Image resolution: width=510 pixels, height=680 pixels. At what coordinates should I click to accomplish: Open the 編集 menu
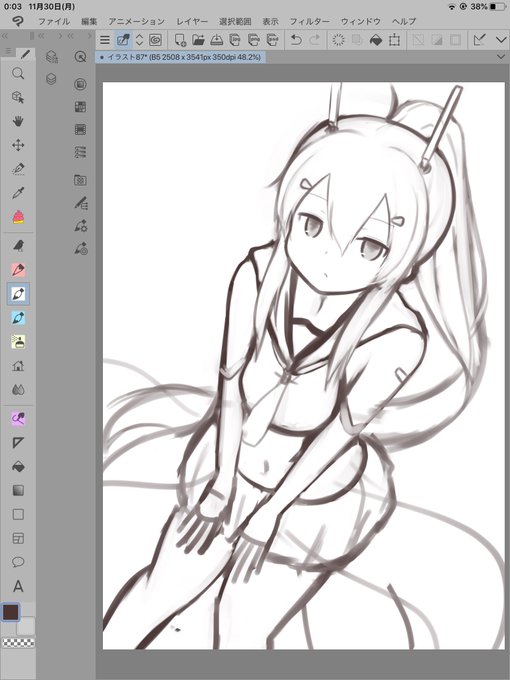coord(89,21)
